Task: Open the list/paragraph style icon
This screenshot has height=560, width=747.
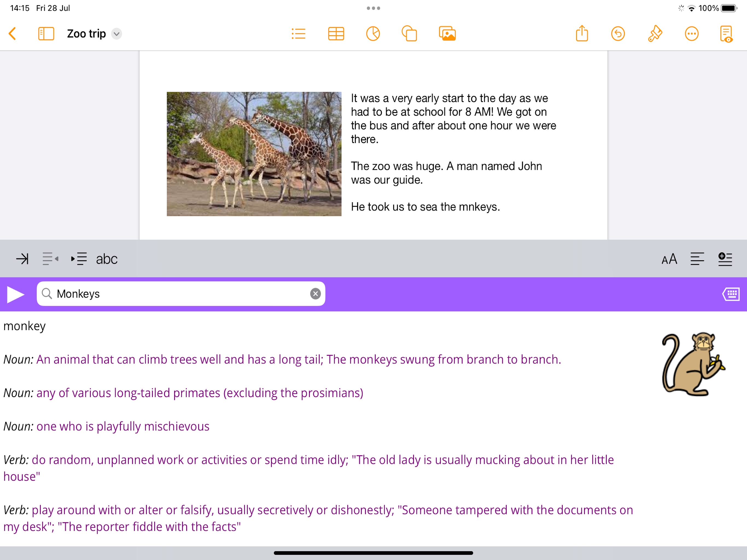Action: point(299,34)
